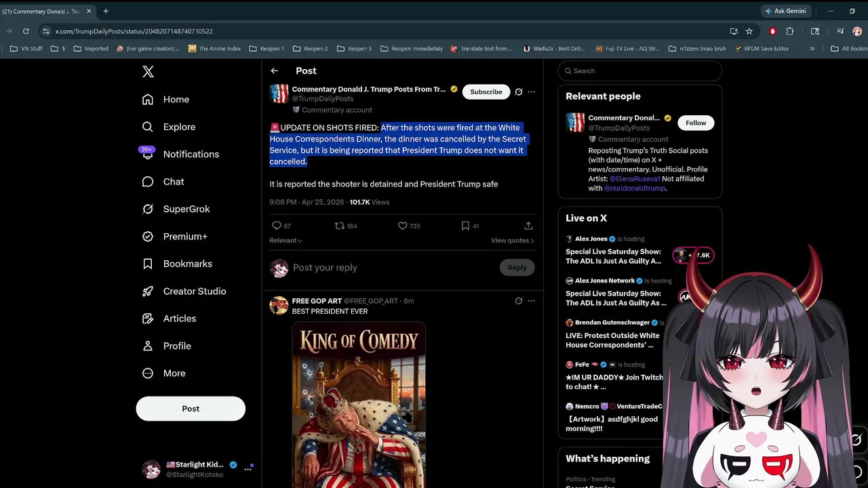Open the @TrumpDailyPosts handle on post
Viewport: 868px width, 488px height.
[x=322, y=99]
